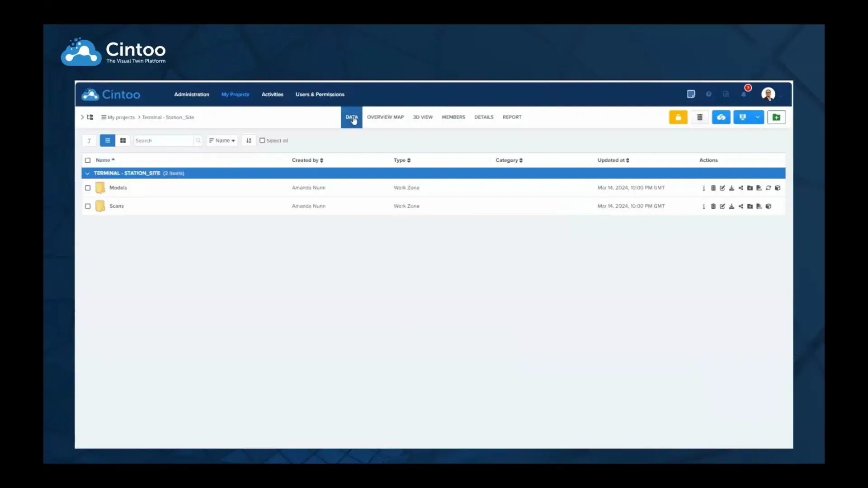Click My projects breadcrumb link

[121, 117]
